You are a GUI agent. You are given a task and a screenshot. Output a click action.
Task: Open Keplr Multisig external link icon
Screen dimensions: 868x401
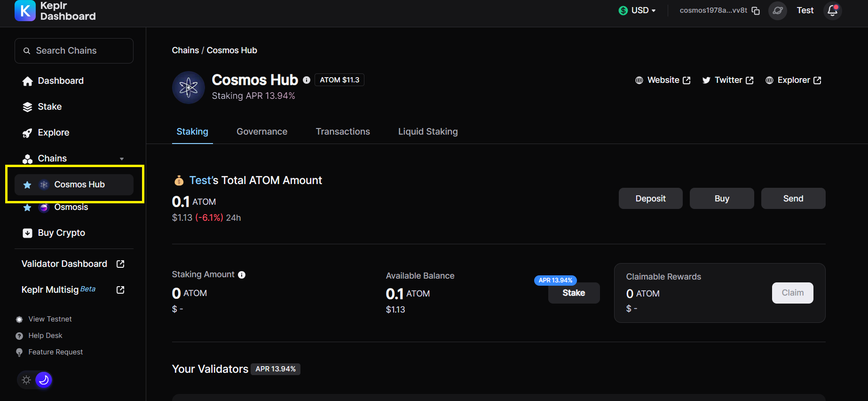click(120, 290)
